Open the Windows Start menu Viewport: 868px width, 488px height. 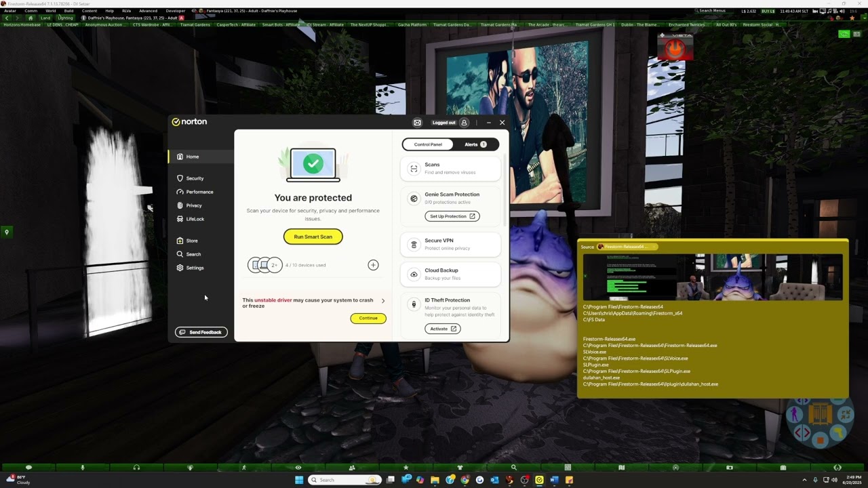coord(299,480)
